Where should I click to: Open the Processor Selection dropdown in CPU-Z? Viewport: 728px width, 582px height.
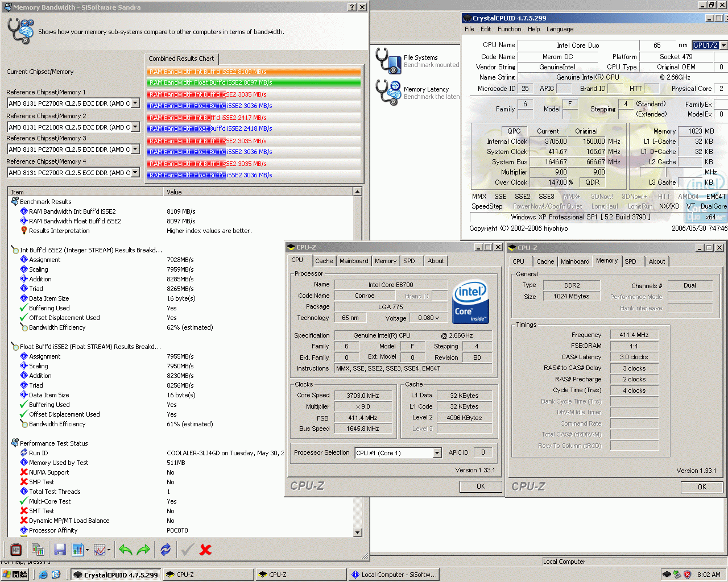[x=437, y=452]
